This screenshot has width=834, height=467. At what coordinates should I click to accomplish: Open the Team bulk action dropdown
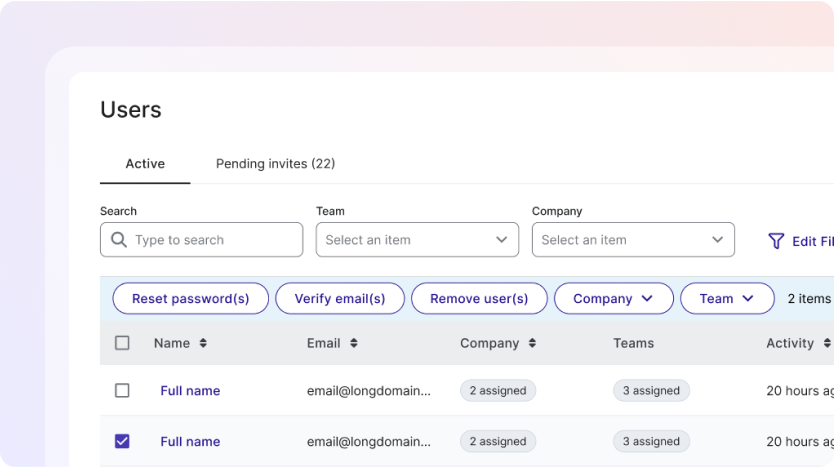727,299
